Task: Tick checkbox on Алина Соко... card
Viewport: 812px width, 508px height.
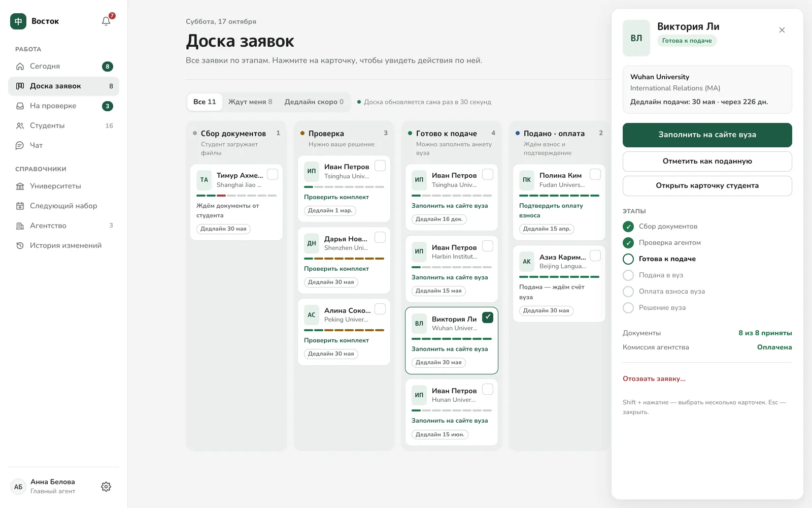Action: tap(380, 309)
